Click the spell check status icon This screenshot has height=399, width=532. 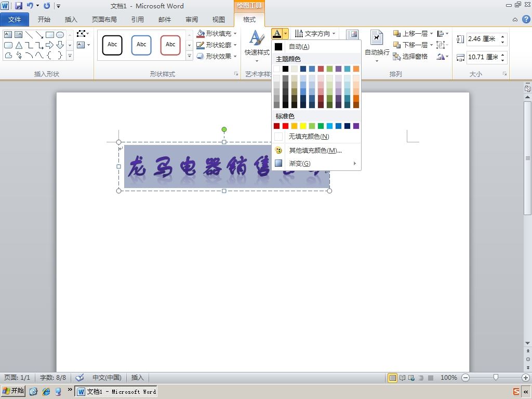79,377
